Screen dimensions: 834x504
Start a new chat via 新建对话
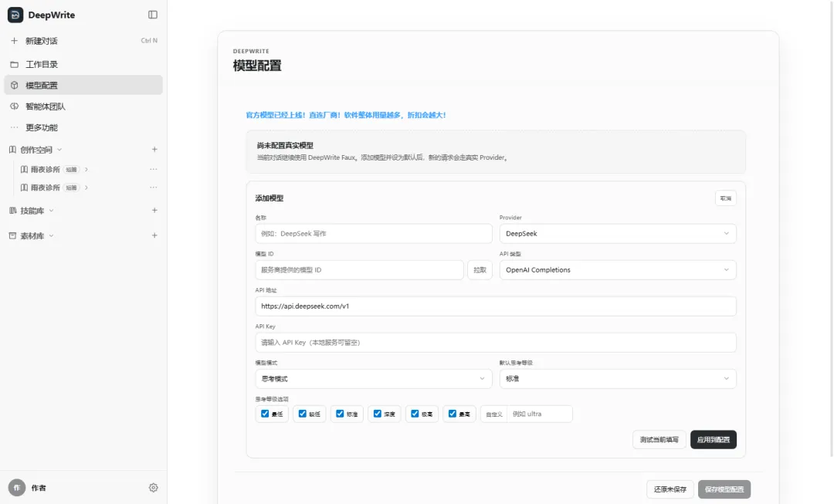click(x=83, y=41)
